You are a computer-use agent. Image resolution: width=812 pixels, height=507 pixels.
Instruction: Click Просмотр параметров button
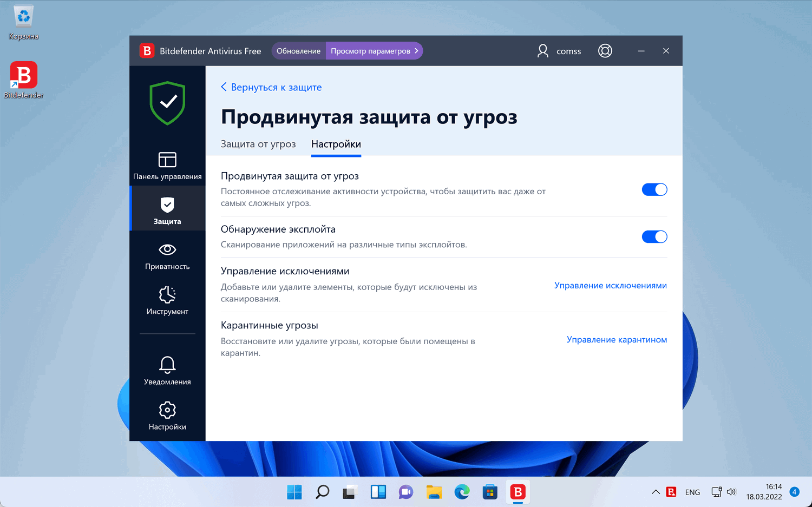[x=374, y=51]
